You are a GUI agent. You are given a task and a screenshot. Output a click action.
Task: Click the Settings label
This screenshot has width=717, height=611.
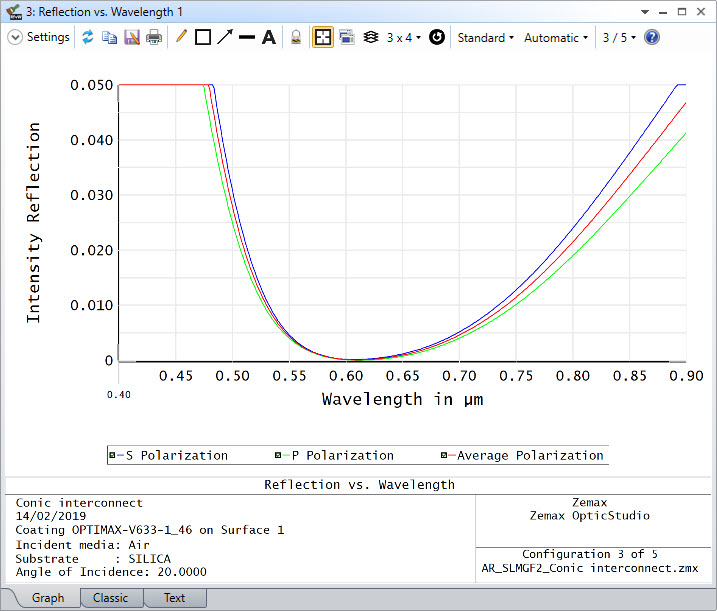click(x=48, y=37)
